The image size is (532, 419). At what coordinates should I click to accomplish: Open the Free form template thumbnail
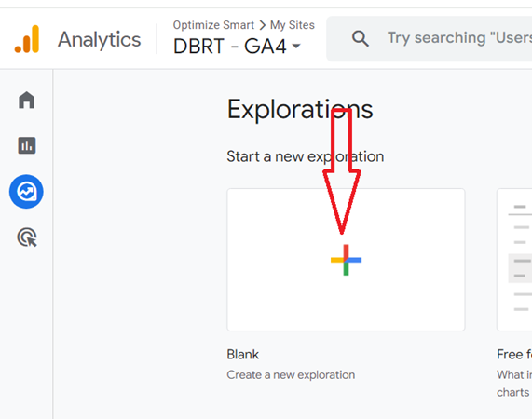point(514,260)
